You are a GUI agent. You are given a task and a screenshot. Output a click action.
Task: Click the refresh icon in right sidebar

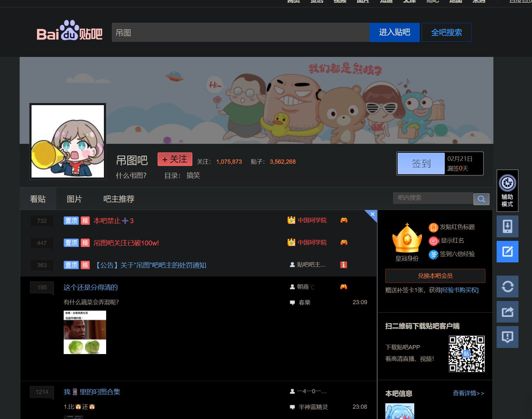507,286
